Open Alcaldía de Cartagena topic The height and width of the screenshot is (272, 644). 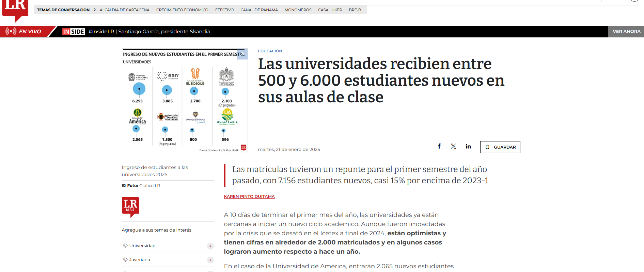tap(125, 10)
